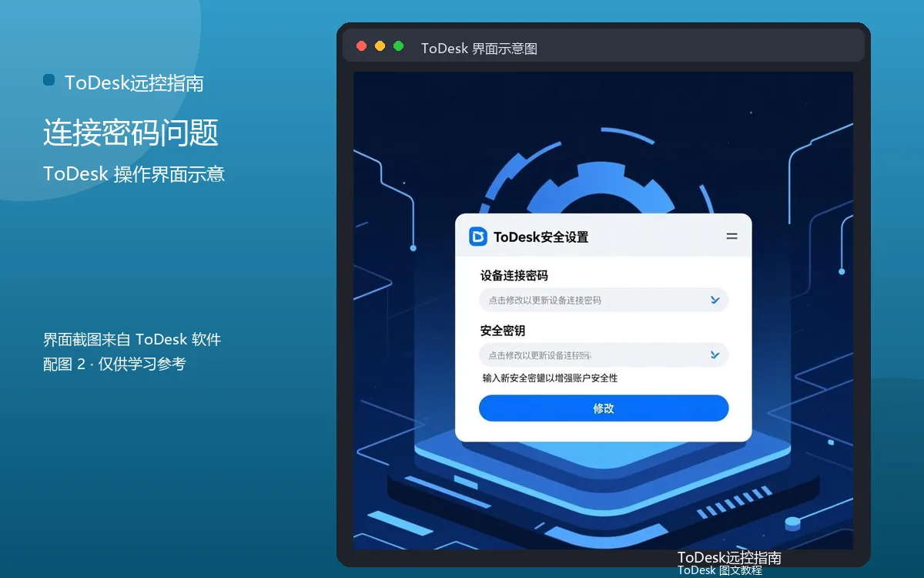
Task: Click the 连接密码问题 heading
Action: (131, 133)
